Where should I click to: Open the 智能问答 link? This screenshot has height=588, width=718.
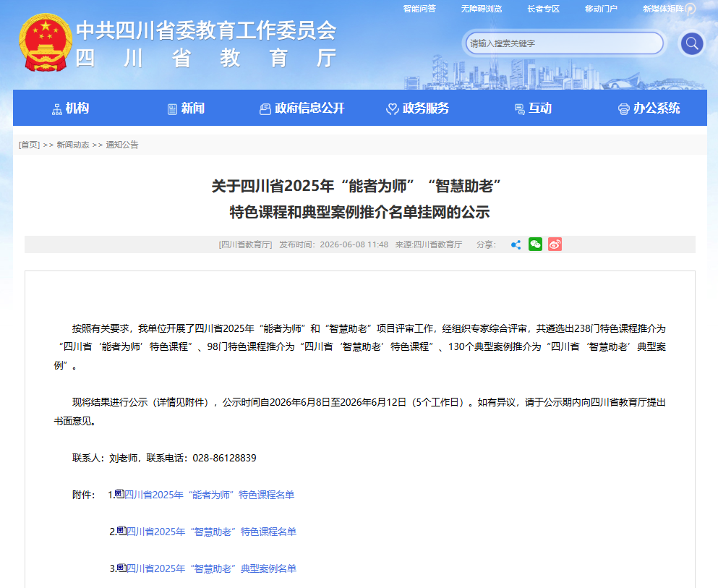point(419,9)
